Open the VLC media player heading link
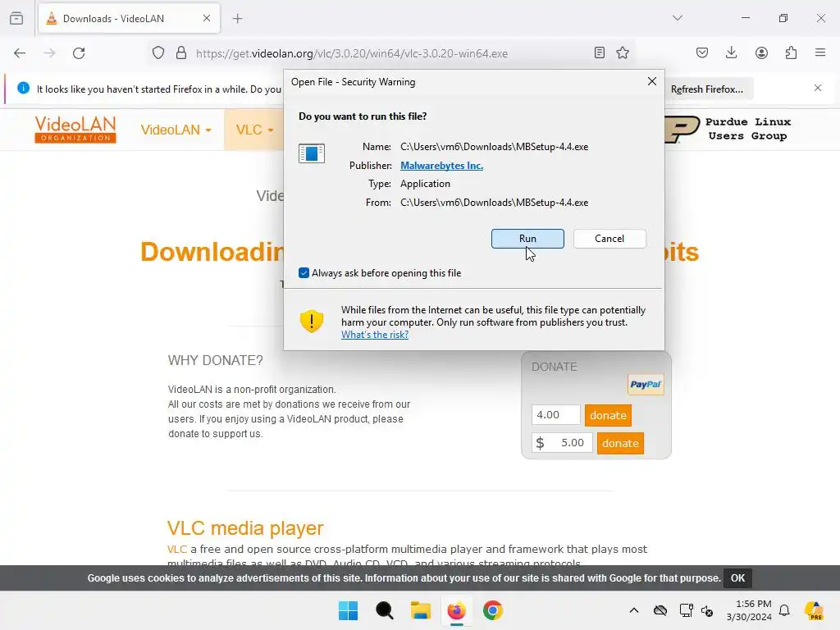840x630 pixels. coord(245,527)
